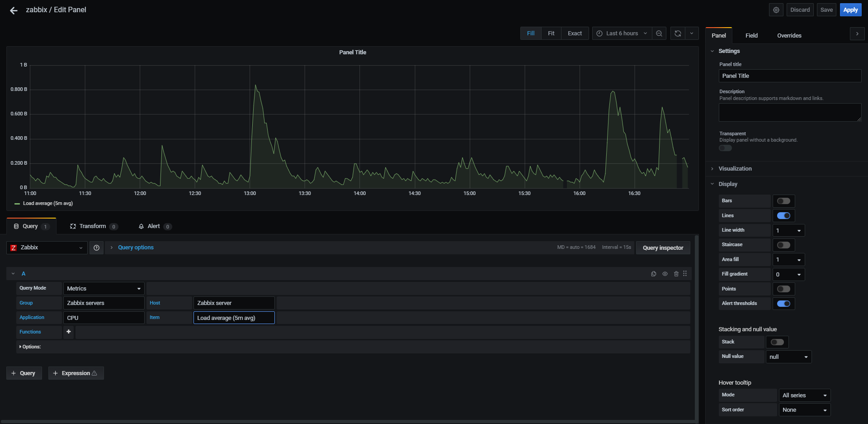Click the drag handle of query A
This screenshot has width=868, height=424.
[x=685, y=274]
